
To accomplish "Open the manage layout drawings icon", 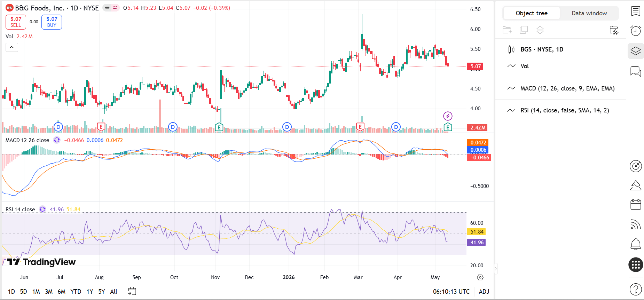I will pos(614,30).
